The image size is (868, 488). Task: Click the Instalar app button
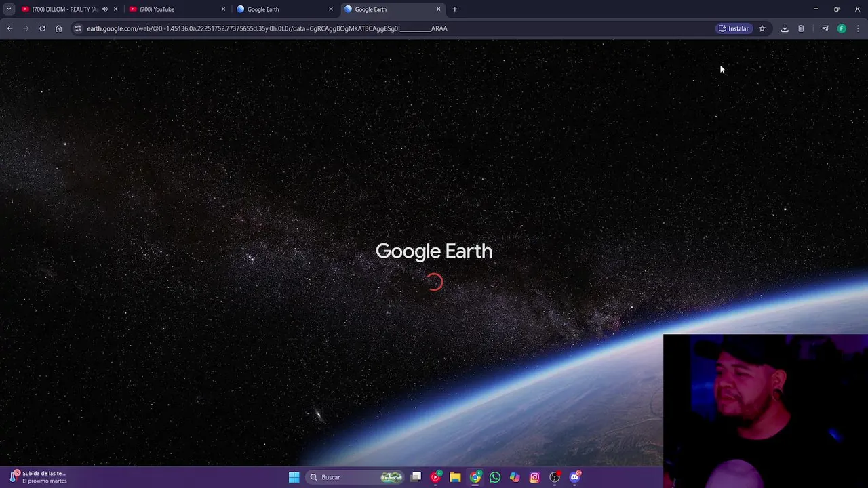(734, 28)
